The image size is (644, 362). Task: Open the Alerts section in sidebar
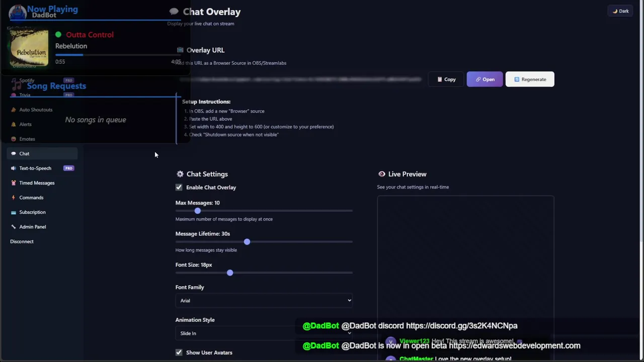click(x=25, y=124)
